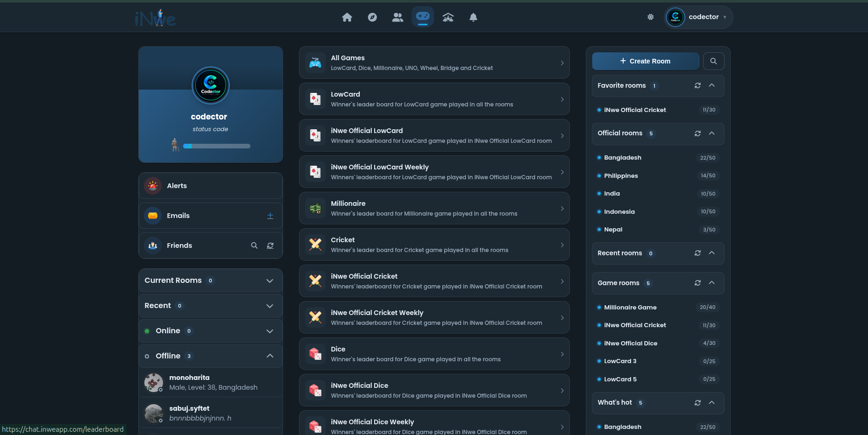Expand the Online friends section

211,331
